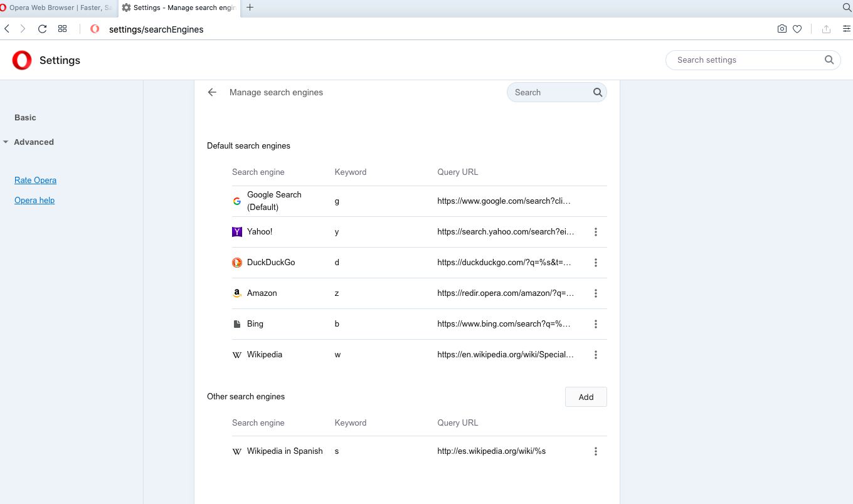The height and width of the screenshot is (504, 853).
Task: Switch to Opera Web Browser tab
Action: click(x=58, y=8)
